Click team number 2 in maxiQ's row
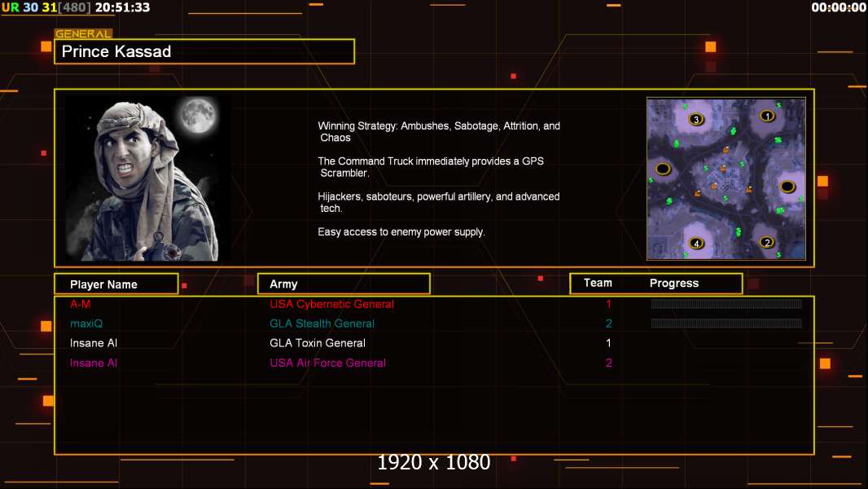Screen dimensions: 868x489 (x=608, y=324)
